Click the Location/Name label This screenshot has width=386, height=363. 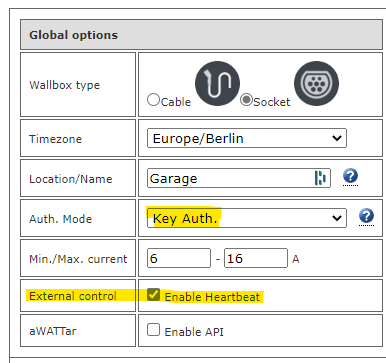[x=71, y=179]
